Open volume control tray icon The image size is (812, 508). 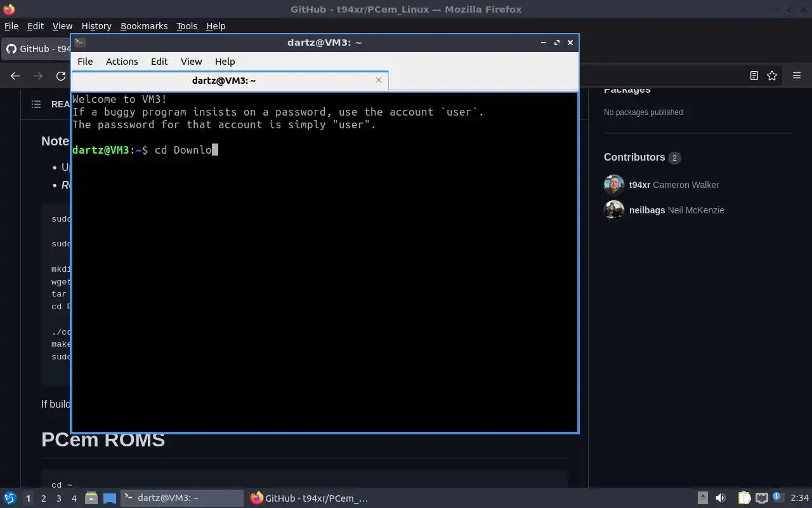[x=720, y=498]
